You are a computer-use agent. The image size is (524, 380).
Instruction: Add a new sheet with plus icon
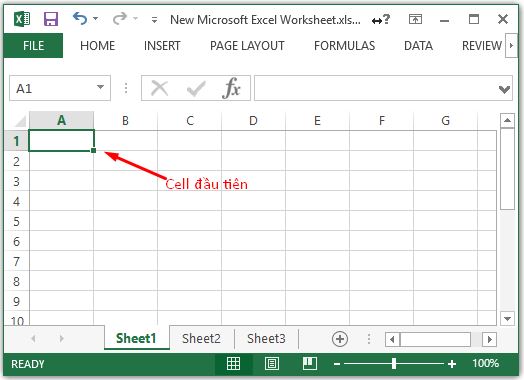point(340,339)
